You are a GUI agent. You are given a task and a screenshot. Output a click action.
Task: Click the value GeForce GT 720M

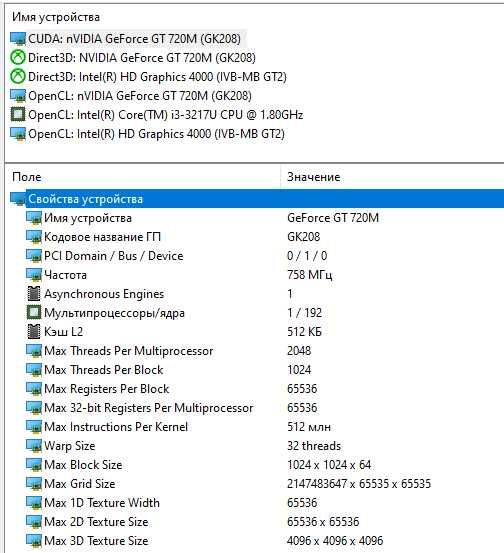pyautogui.click(x=333, y=218)
